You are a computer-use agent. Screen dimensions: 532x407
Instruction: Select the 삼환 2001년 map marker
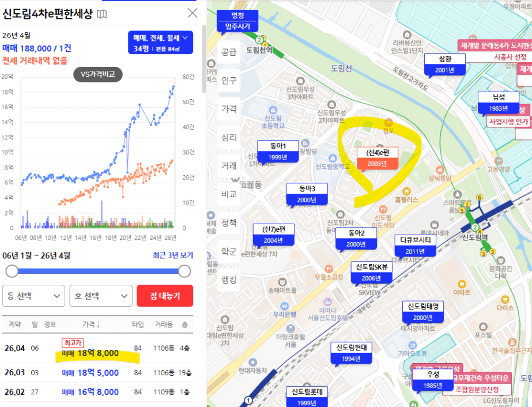point(445,65)
